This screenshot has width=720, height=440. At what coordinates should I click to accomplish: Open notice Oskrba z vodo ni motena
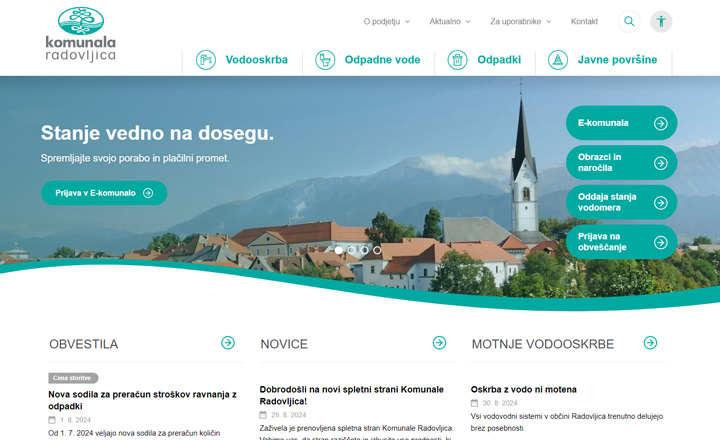(523, 389)
